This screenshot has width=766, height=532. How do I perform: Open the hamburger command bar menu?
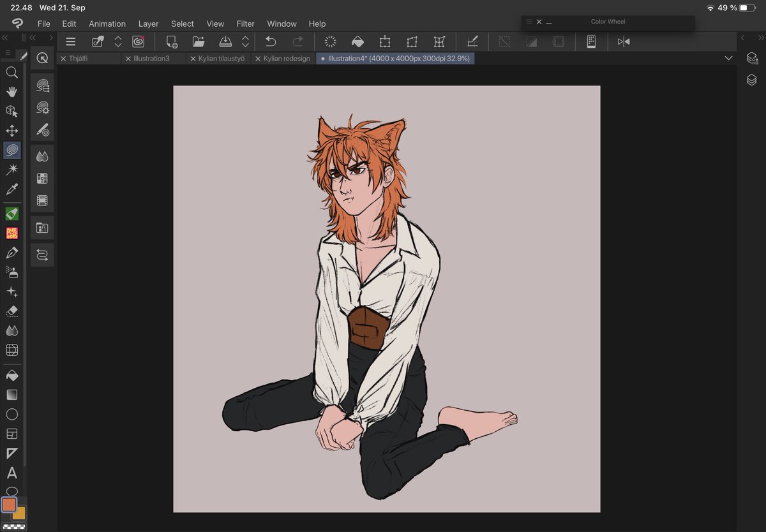point(71,42)
